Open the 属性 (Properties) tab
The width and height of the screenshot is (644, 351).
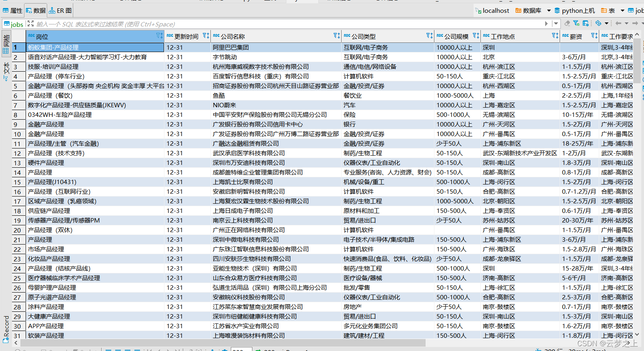click(x=12, y=11)
